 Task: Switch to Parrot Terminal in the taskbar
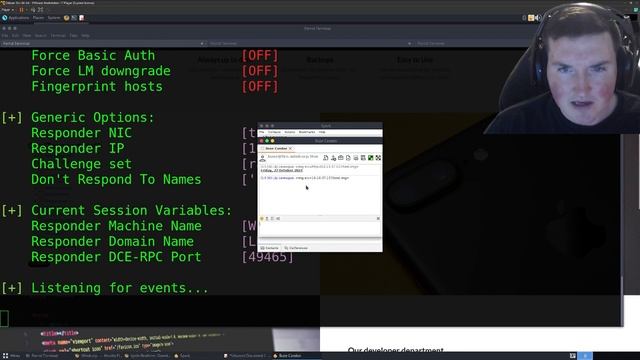point(42,356)
